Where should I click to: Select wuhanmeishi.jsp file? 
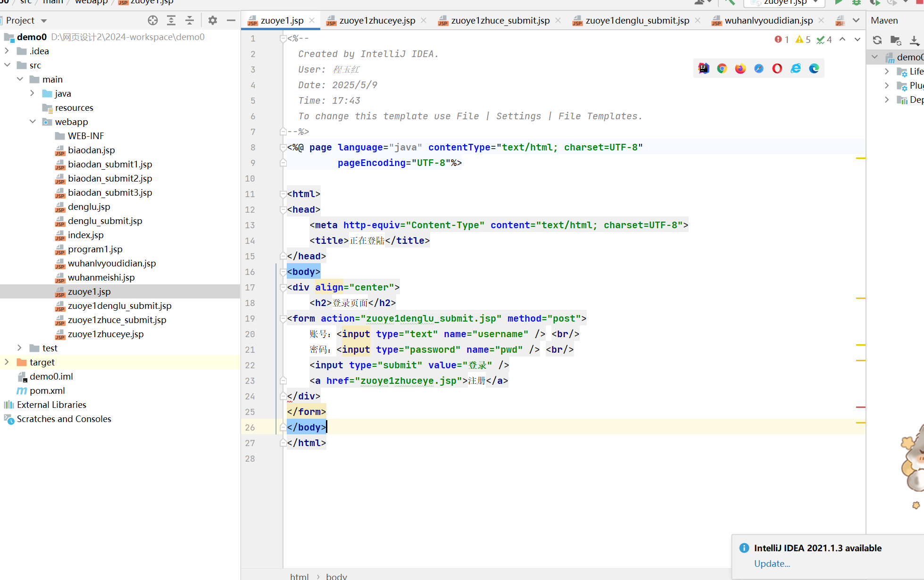(x=101, y=277)
